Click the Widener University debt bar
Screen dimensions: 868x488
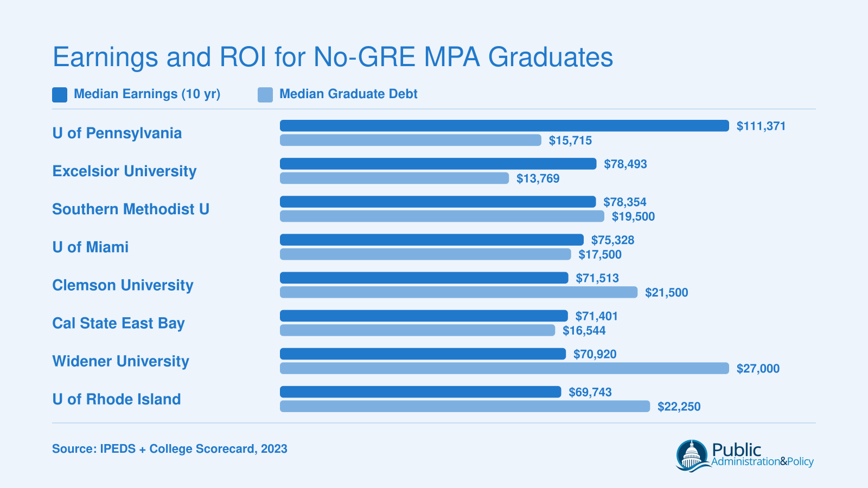[505, 369]
